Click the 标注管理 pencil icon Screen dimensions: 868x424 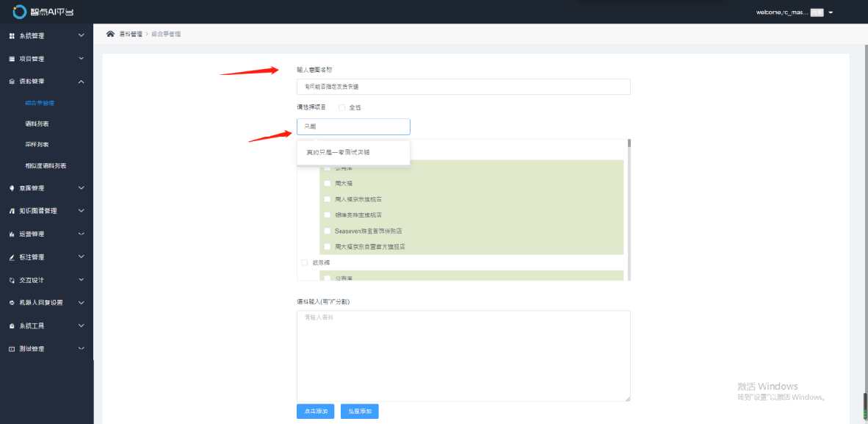pyautogui.click(x=12, y=258)
